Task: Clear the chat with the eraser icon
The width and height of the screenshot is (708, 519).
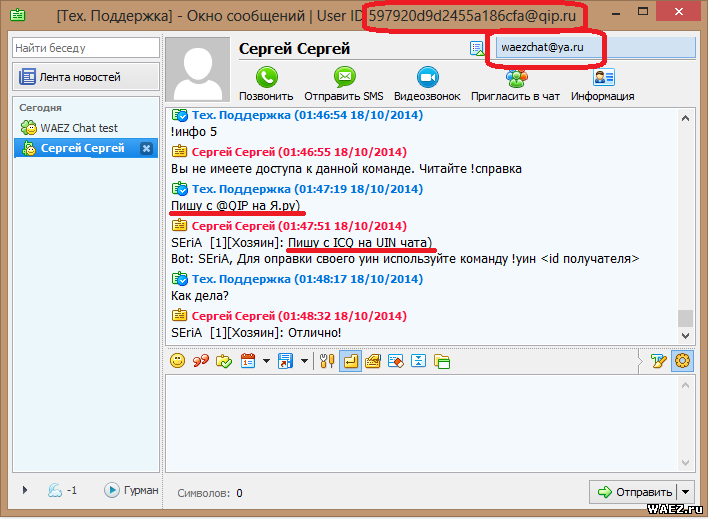Action: tap(396, 361)
